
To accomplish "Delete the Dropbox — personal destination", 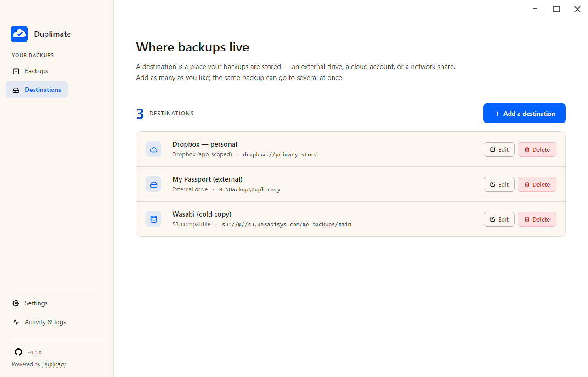I will [x=537, y=149].
